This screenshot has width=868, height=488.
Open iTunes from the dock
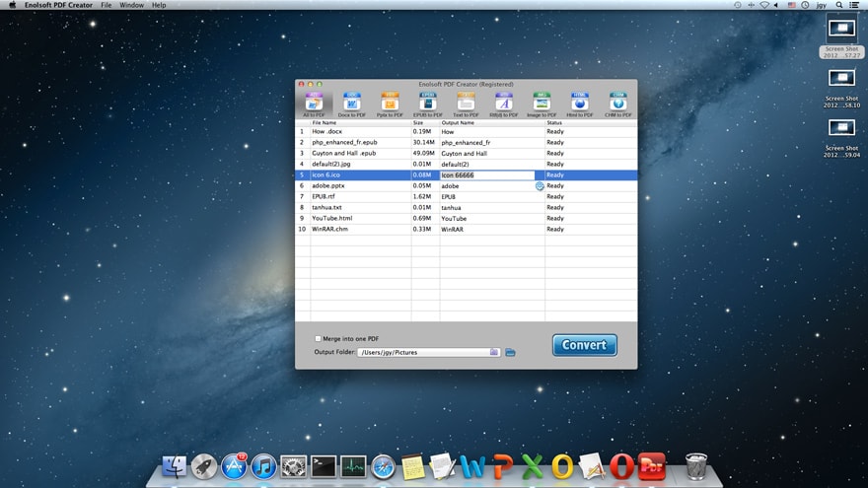(x=263, y=466)
